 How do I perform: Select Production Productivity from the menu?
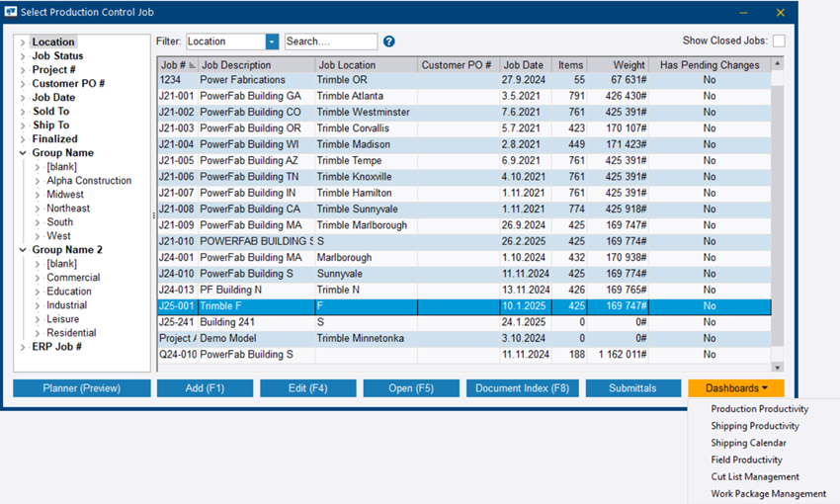pos(759,409)
